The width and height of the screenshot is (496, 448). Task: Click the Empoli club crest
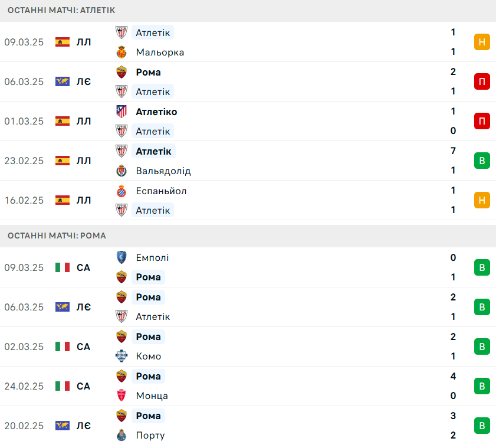[x=121, y=257]
